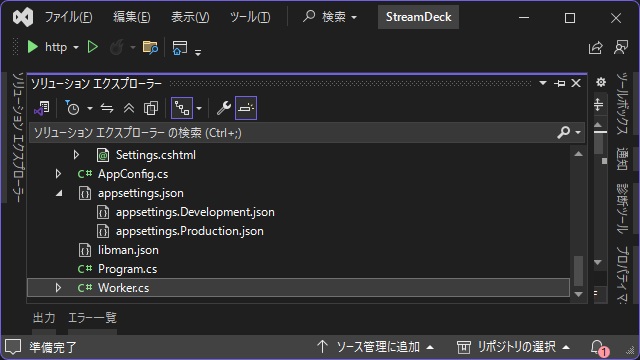This screenshot has width=640, height=360.
Task: Open the 表示(V) menu
Action: coord(190,17)
